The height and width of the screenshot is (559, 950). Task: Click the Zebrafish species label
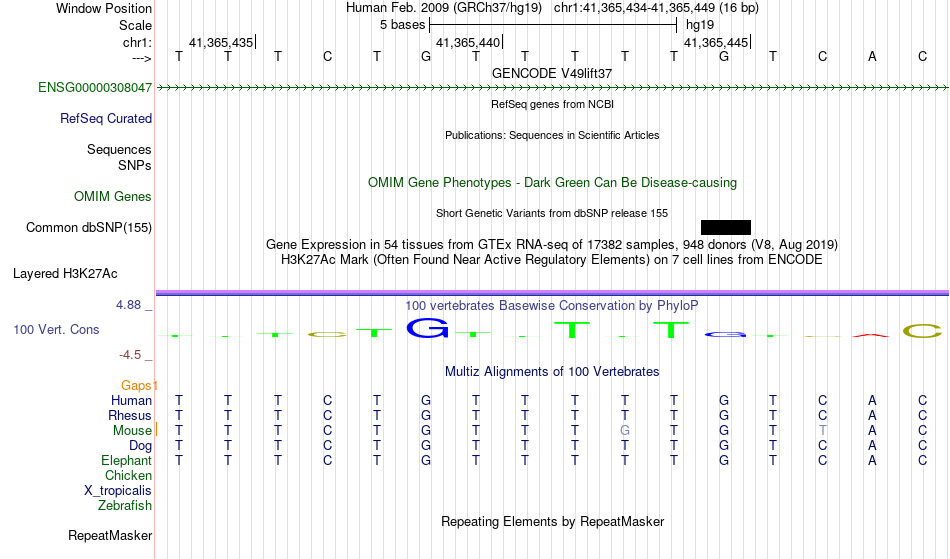125,506
